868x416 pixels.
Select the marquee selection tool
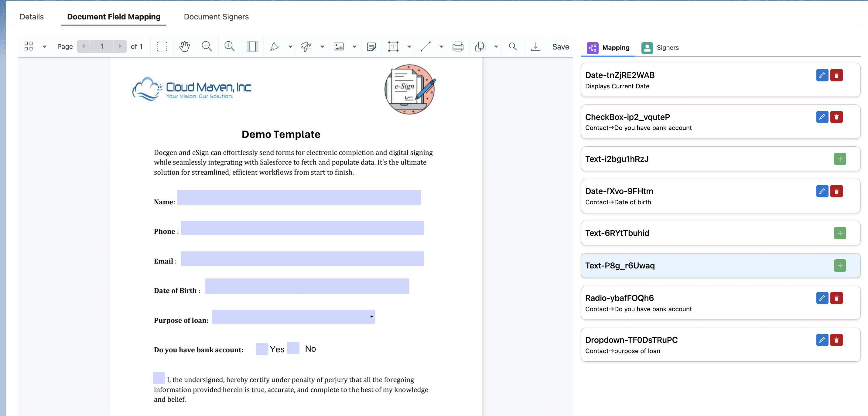click(162, 46)
